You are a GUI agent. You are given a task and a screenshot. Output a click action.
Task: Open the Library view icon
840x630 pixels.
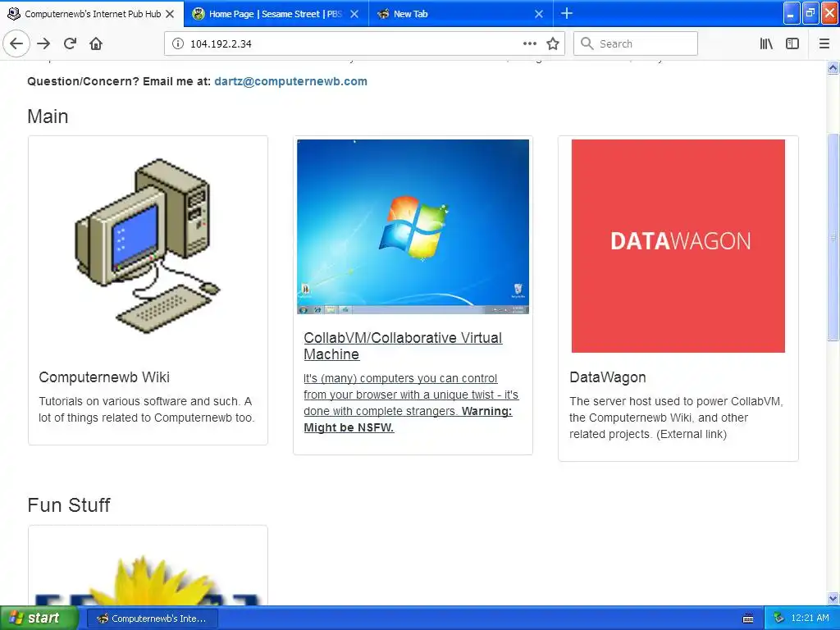[766, 44]
